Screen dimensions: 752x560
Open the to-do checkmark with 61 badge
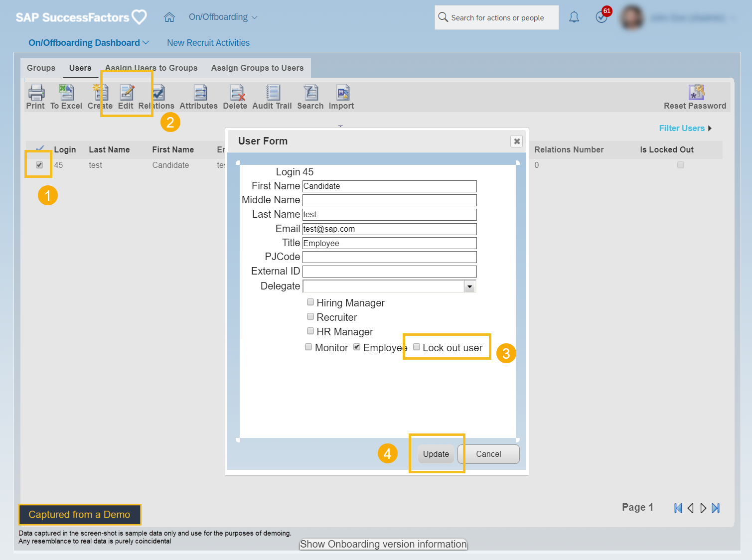pyautogui.click(x=602, y=17)
